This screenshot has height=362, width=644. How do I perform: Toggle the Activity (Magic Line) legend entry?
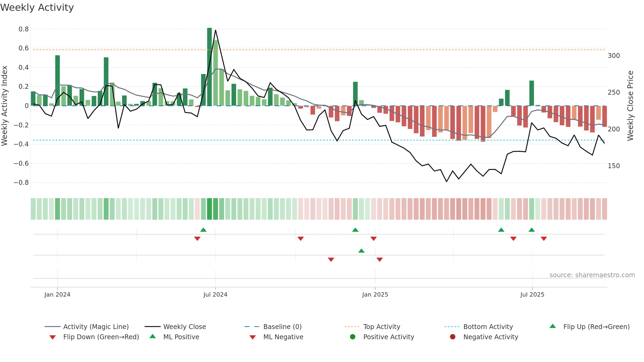pos(87,327)
